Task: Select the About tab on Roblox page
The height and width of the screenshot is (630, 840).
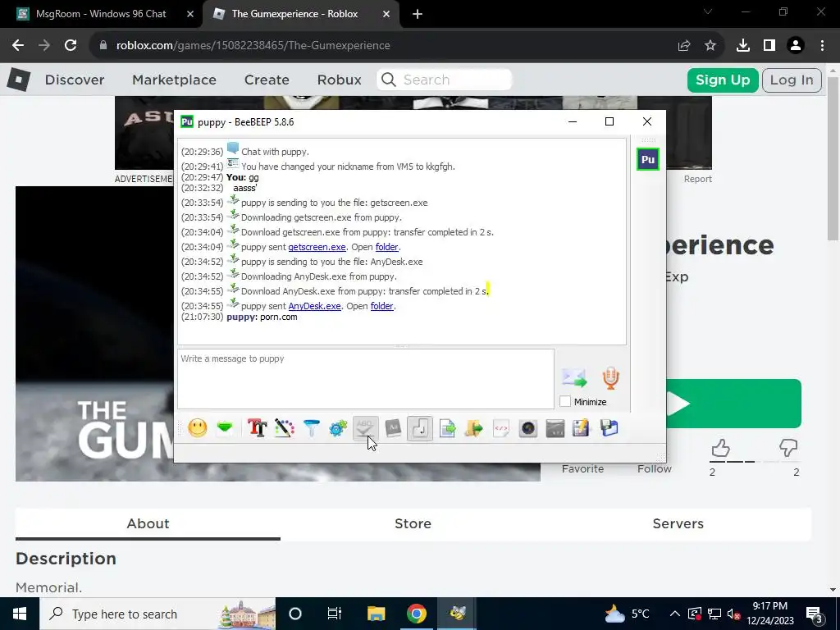Action: pyautogui.click(x=148, y=523)
